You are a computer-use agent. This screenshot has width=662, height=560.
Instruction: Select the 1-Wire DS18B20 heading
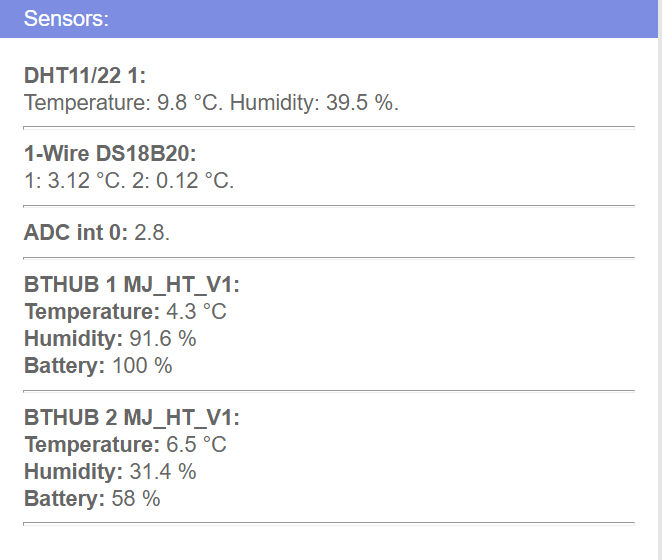click(110, 153)
